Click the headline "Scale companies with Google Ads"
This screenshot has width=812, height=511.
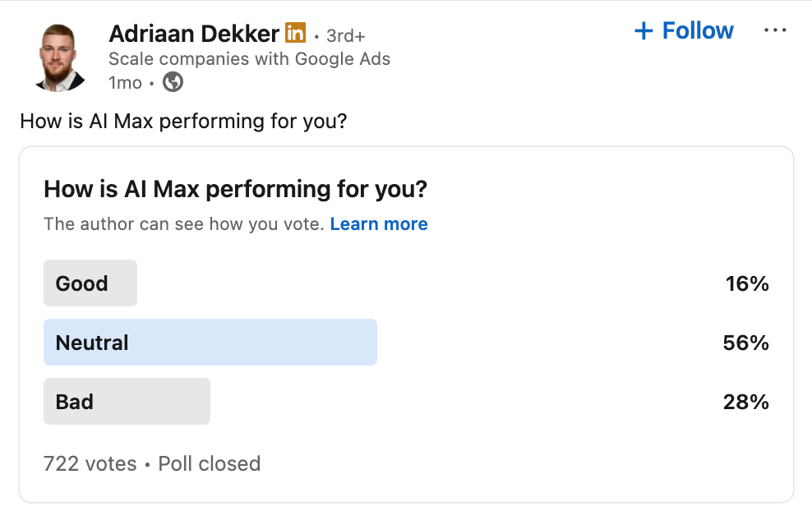click(x=249, y=59)
